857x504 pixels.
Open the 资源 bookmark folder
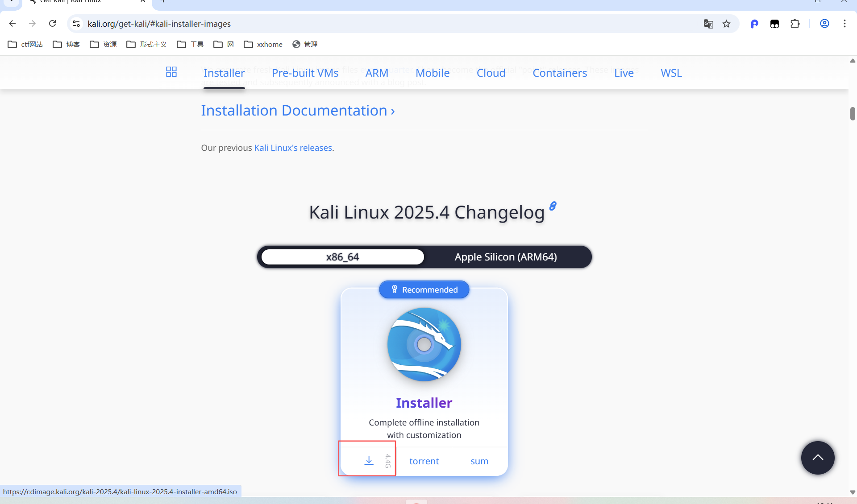pos(103,44)
